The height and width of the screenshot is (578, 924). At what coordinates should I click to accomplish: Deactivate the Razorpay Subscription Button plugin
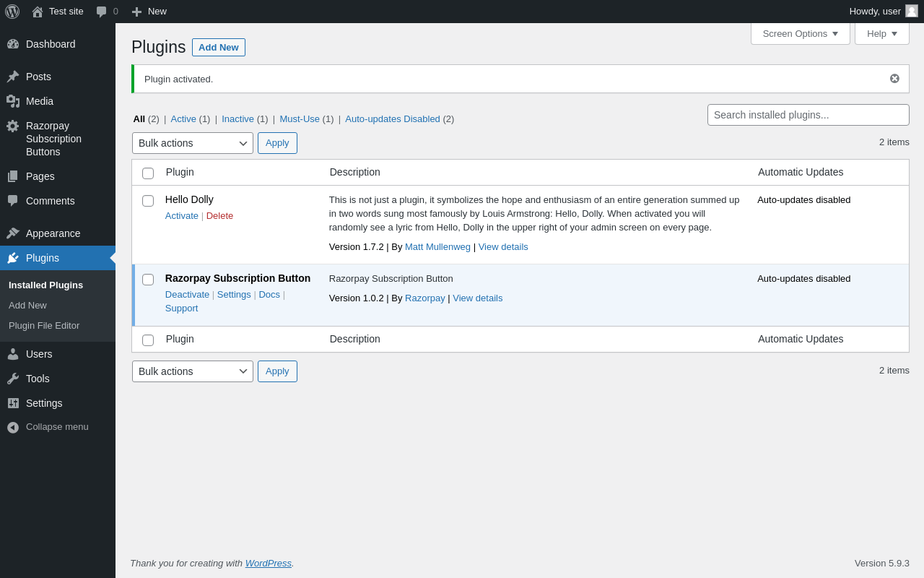(187, 295)
